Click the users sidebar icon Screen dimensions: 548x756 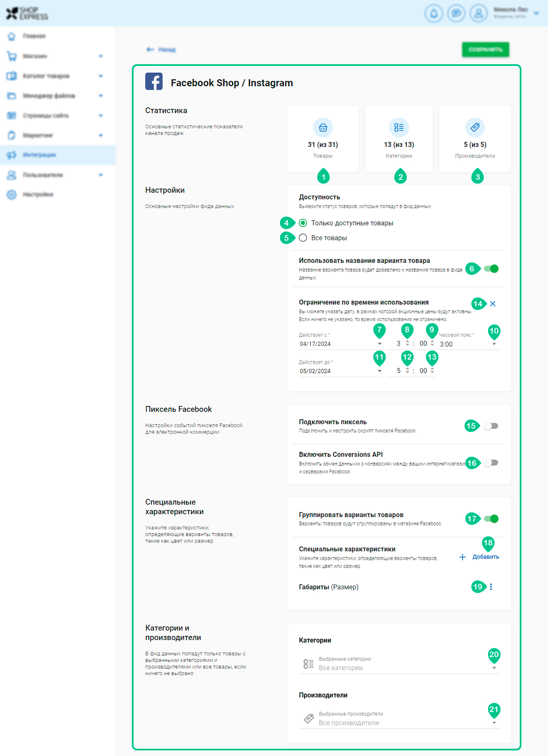(x=12, y=175)
